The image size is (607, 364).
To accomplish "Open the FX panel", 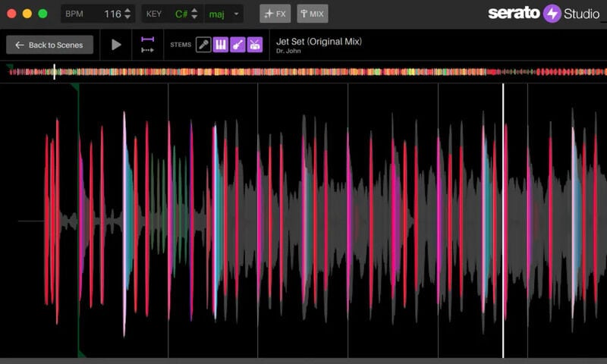I will point(275,14).
